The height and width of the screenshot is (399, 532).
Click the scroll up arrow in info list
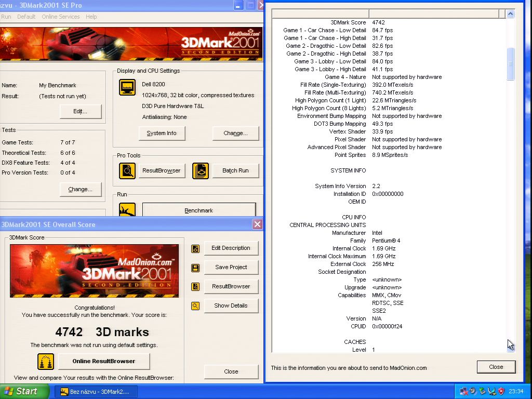(510, 14)
